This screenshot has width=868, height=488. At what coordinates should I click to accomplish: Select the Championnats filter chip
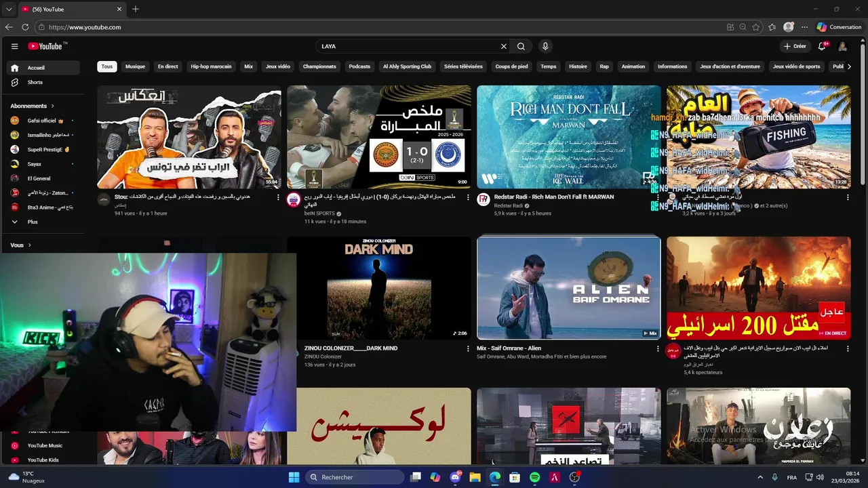pos(319,66)
